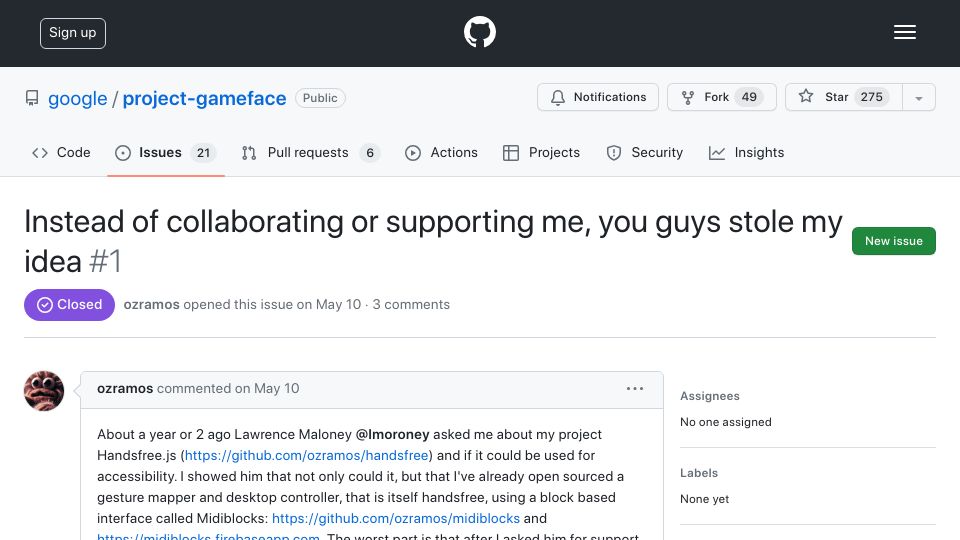Open ozramos profile from issue header
This screenshot has height=540, width=960.
point(151,304)
